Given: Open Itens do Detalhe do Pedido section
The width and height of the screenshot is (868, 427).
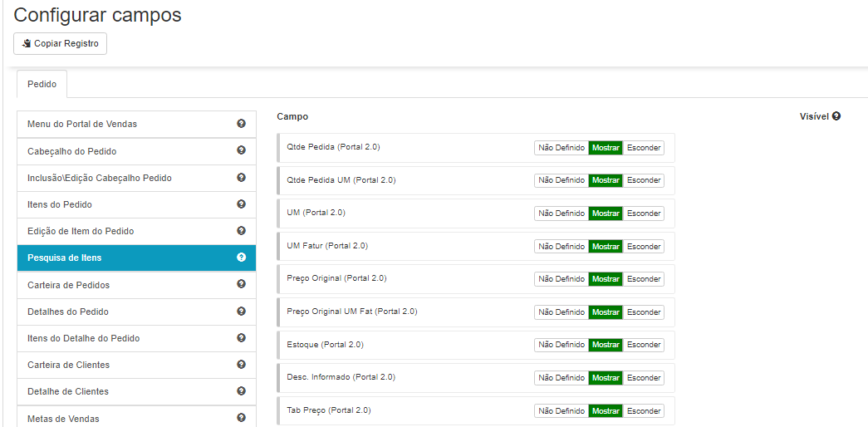Looking at the screenshot, I should [83, 338].
